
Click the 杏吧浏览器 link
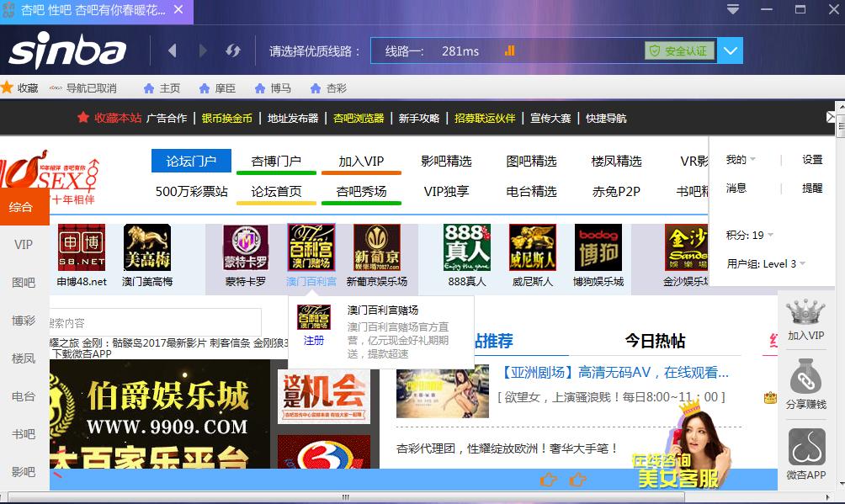359,118
